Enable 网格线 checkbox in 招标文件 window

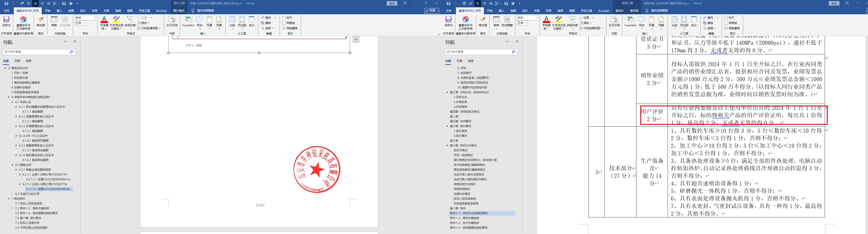[726, 23]
